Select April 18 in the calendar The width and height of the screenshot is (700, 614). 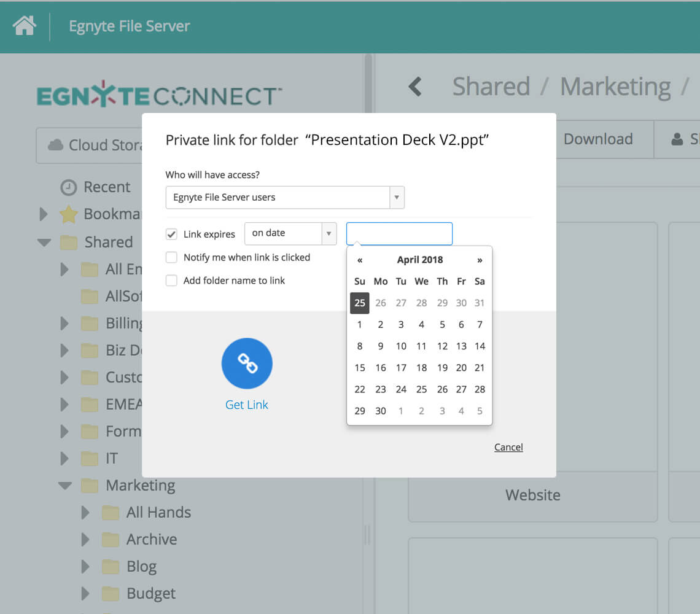(421, 368)
